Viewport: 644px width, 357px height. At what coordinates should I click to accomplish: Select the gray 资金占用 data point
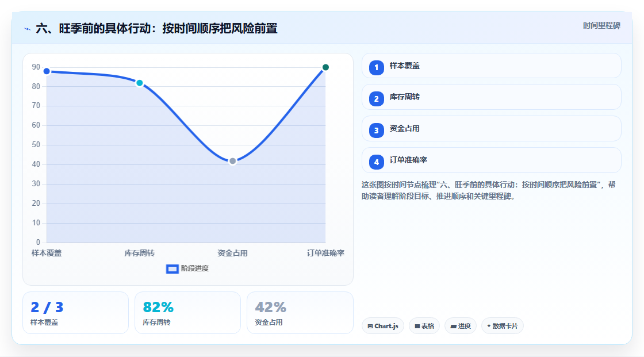pos(232,161)
